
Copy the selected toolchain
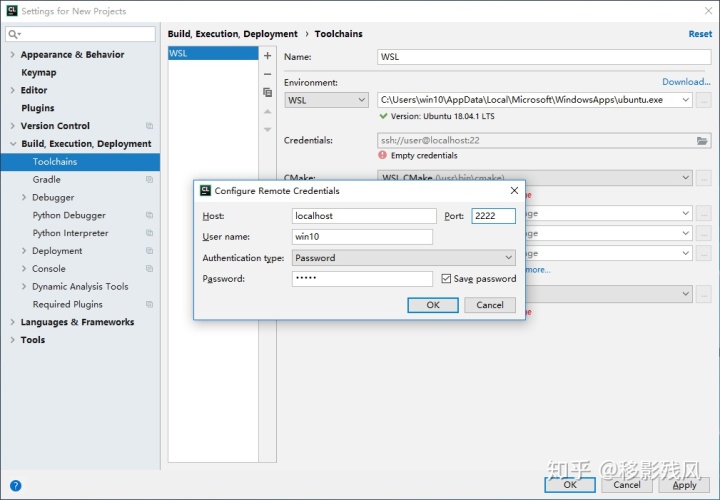pos(267,92)
